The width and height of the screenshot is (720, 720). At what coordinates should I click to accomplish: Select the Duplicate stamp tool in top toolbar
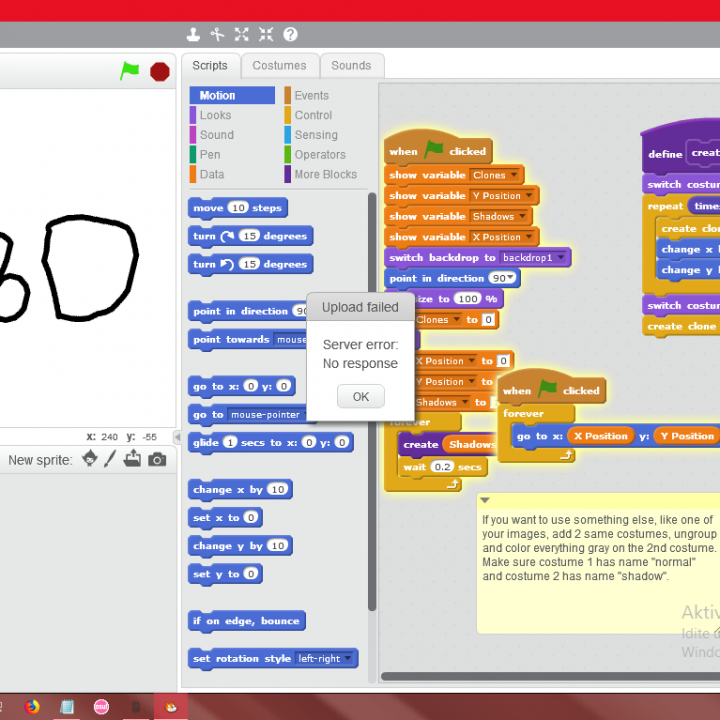[193, 34]
